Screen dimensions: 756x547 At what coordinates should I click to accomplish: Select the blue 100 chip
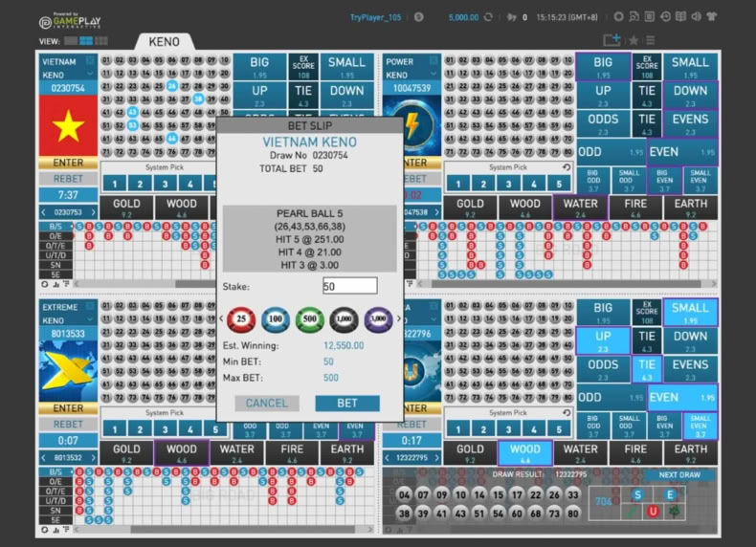276,319
